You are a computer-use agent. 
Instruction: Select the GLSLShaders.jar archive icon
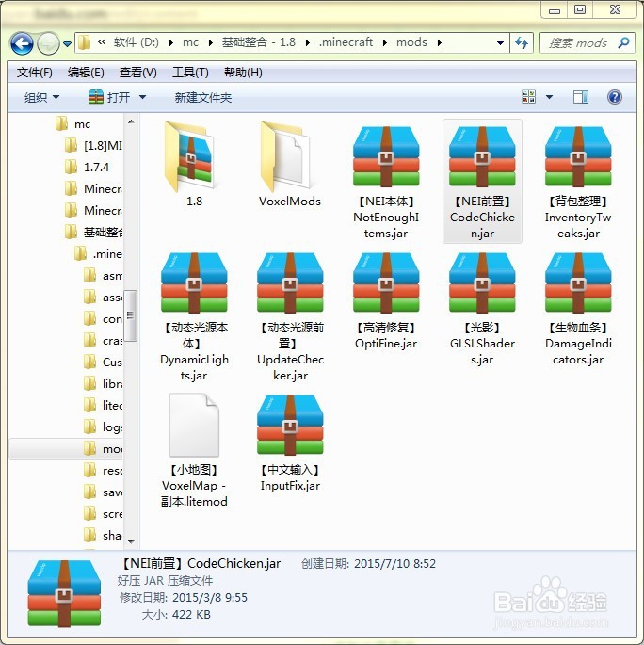(x=482, y=282)
